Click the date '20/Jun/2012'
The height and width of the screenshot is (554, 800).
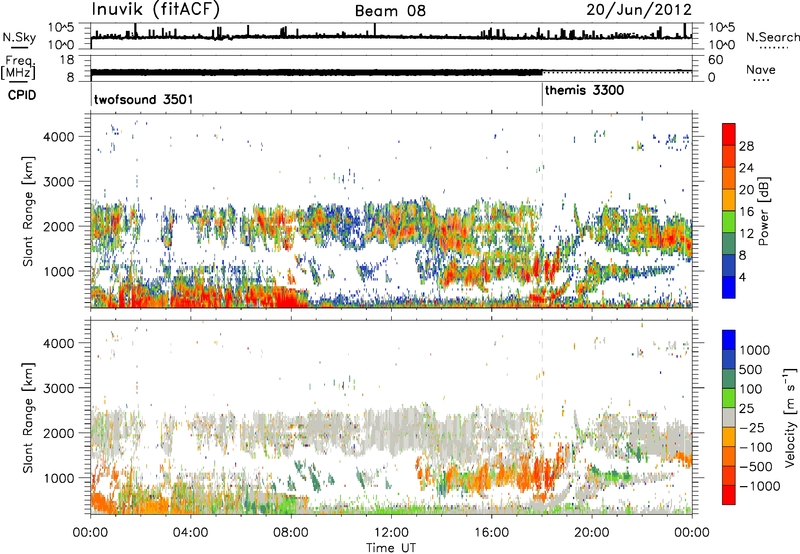pyautogui.click(x=639, y=9)
